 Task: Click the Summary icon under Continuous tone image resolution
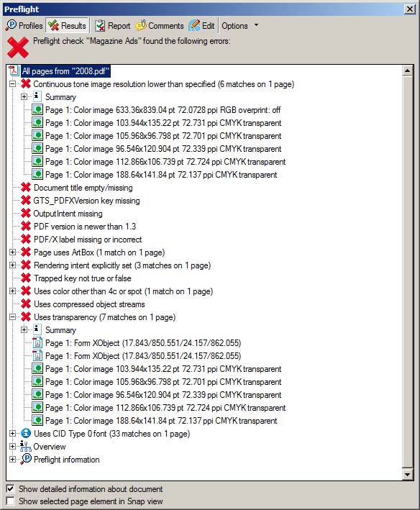tap(37, 96)
